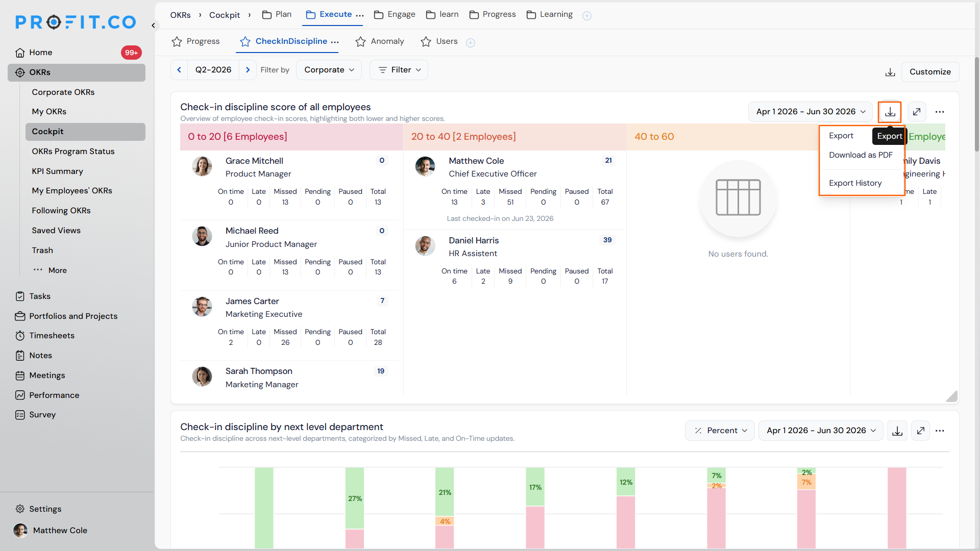Open the Progress starred view
This screenshot has height=551, width=980.
tap(196, 41)
